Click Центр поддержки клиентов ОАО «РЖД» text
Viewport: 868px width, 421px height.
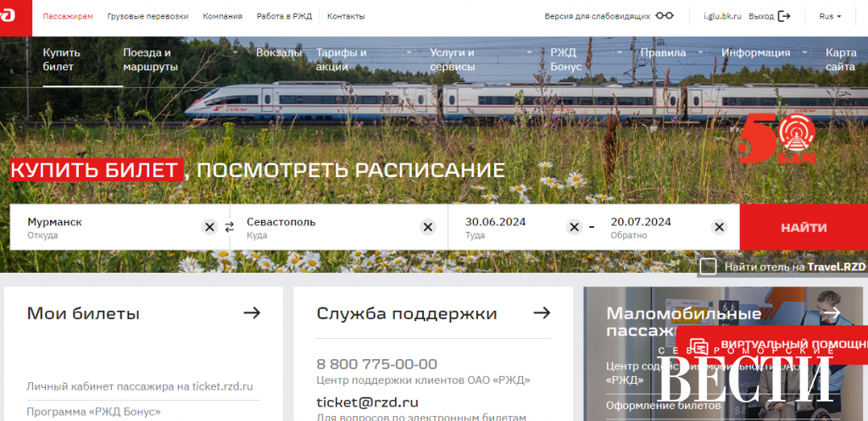coord(424,380)
